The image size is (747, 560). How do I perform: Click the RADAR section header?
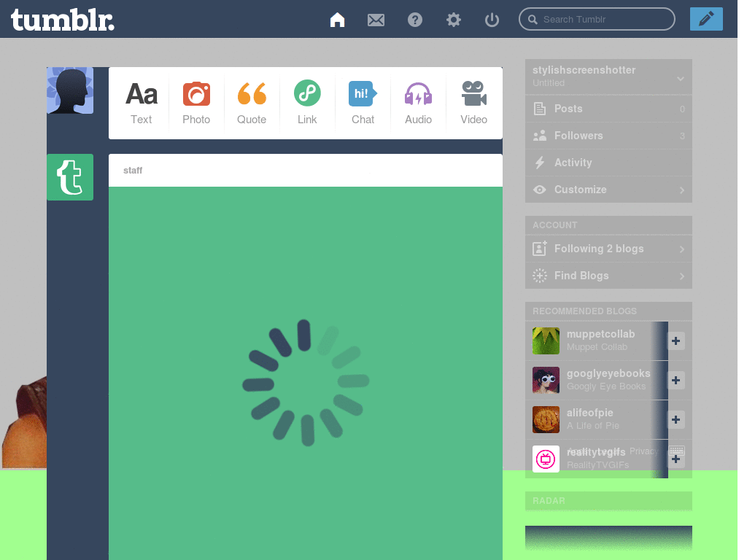pos(608,501)
